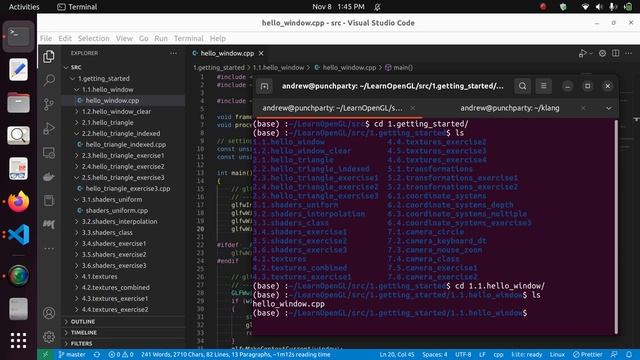Viewport: 640px width, 360px height.
Task: Split the editor to the right
Action: pos(616,53)
